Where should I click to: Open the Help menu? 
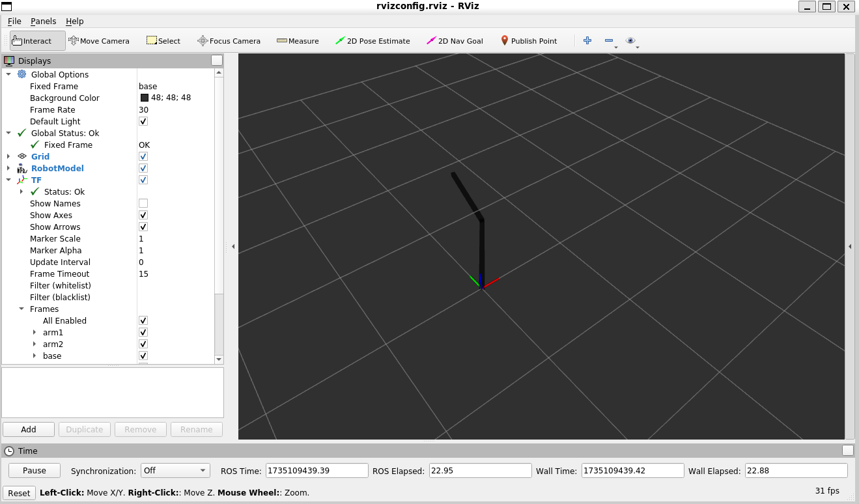75,21
